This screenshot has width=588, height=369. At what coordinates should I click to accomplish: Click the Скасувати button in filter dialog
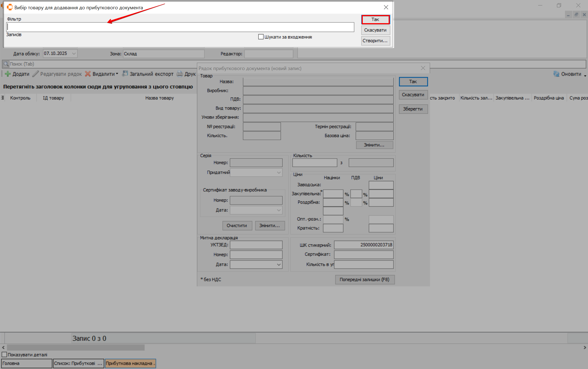tap(375, 30)
